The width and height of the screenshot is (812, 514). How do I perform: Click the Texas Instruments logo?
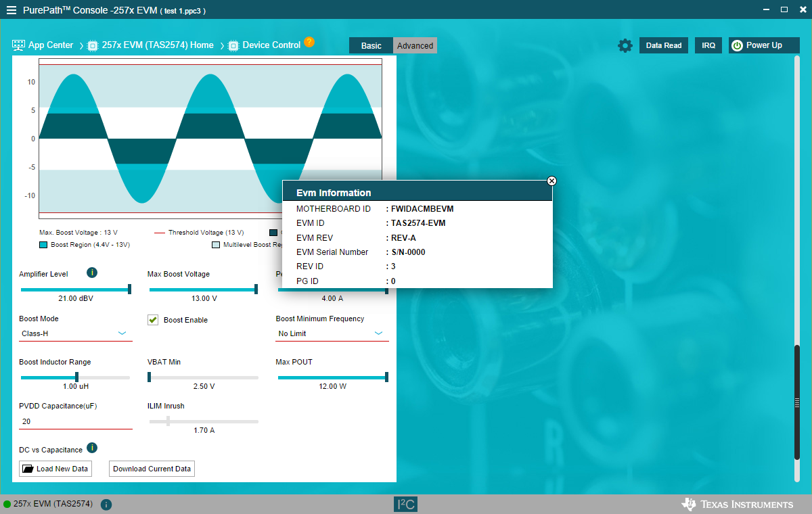pyautogui.click(x=738, y=505)
